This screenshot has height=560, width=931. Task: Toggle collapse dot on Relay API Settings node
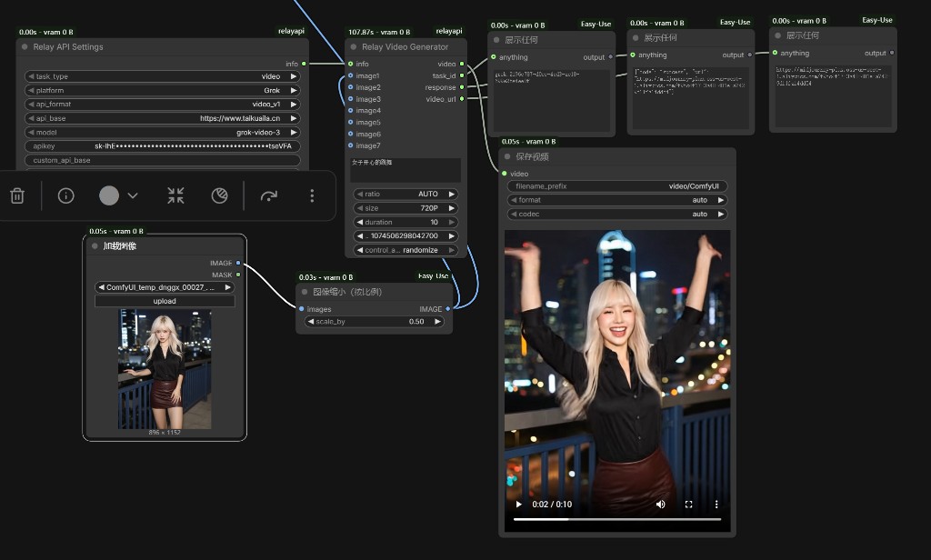25,47
